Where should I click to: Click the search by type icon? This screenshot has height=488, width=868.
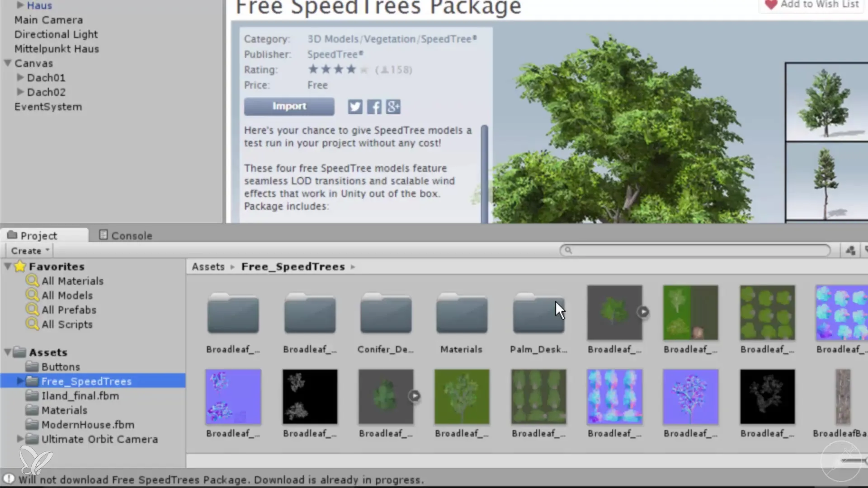coord(850,250)
